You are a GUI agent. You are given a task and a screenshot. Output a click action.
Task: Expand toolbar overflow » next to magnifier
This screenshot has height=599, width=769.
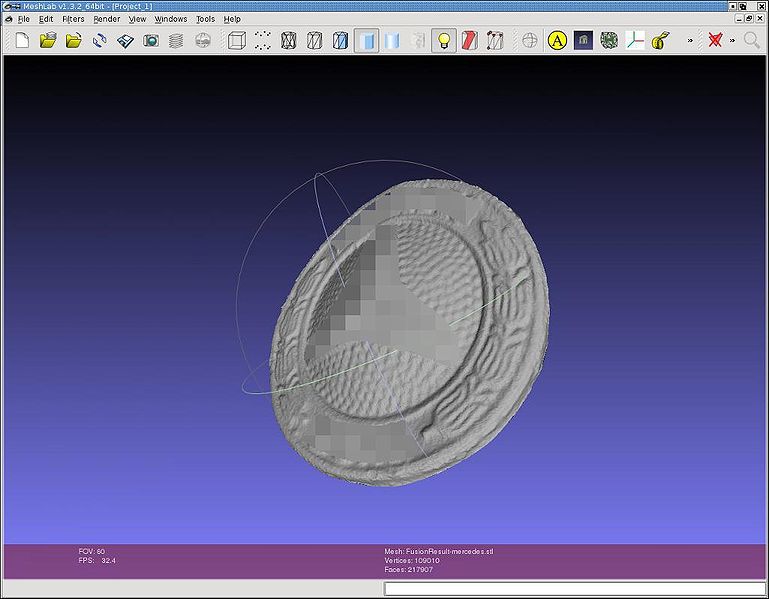click(x=732, y=40)
